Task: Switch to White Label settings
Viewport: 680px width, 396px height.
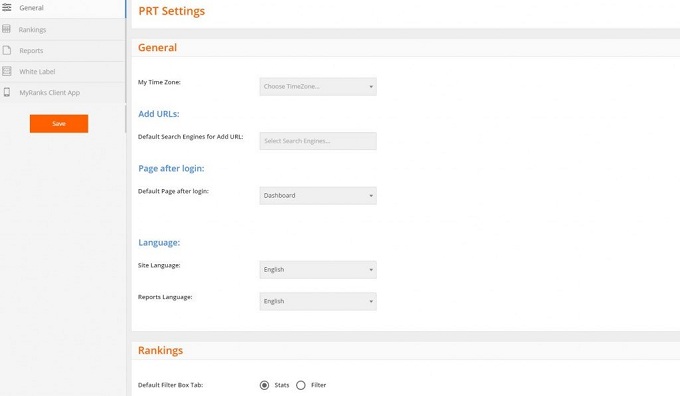Action: point(62,72)
